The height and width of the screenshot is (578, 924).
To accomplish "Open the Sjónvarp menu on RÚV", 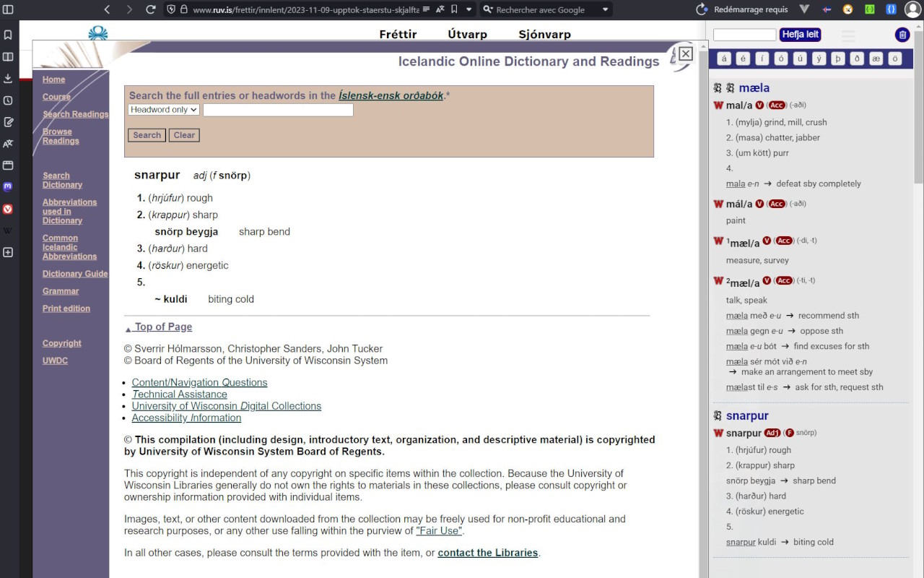I will click(544, 34).
